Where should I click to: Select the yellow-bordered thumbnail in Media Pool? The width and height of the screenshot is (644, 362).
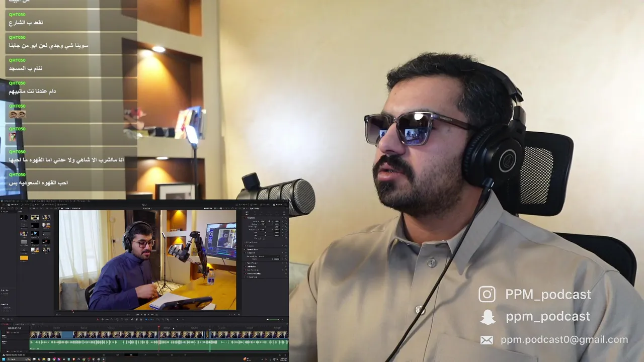pos(35,217)
